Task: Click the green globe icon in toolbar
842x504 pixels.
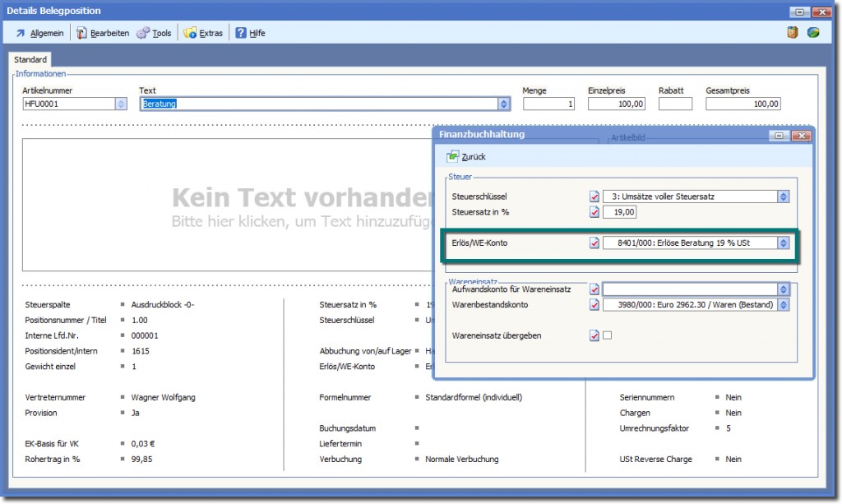Action: point(813,33)
